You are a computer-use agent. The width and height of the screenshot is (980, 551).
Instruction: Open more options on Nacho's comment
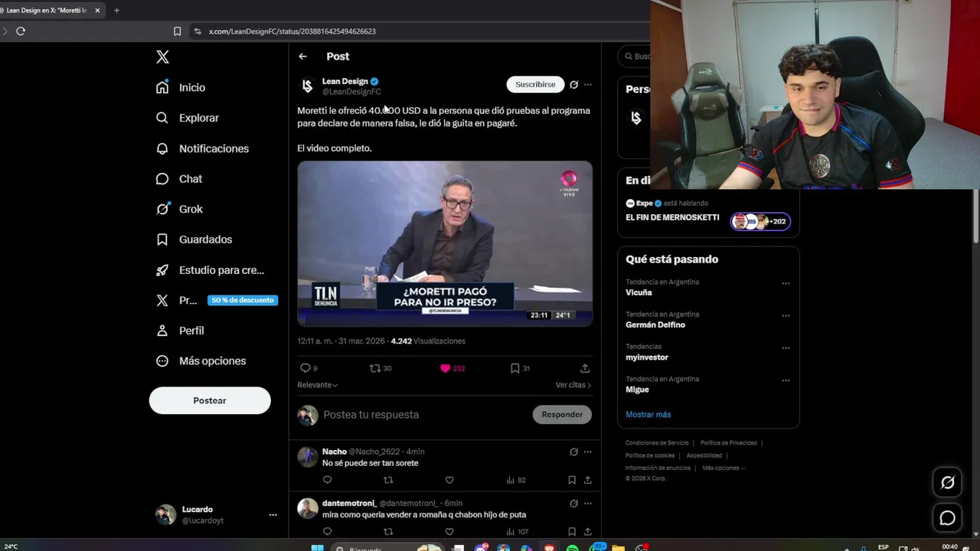[587, 452]
